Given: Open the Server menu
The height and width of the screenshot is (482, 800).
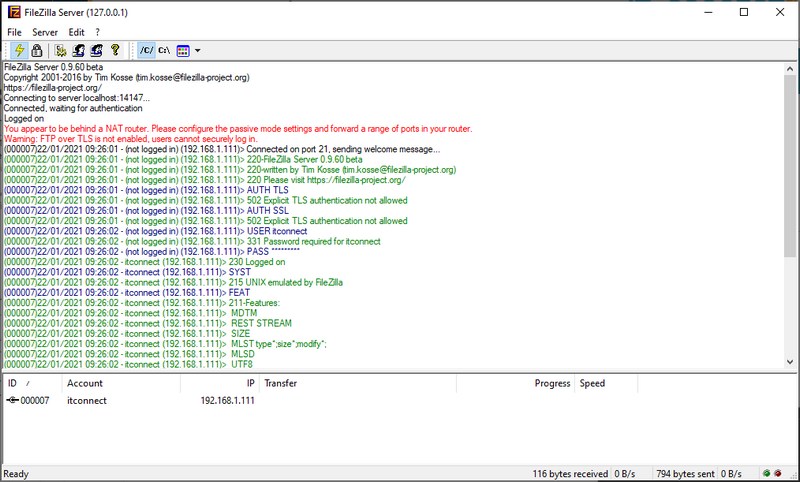Looking at the screenshot, I should 45,32.
